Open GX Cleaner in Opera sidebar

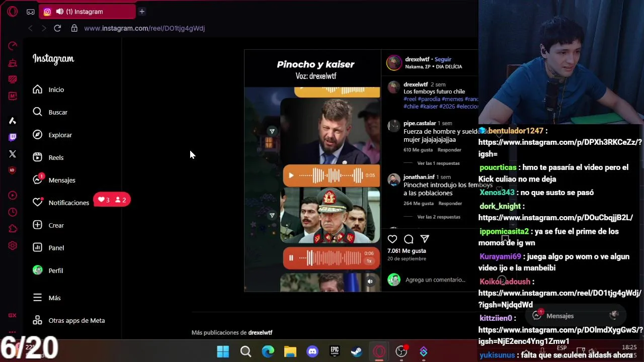[x=13, y=63]
